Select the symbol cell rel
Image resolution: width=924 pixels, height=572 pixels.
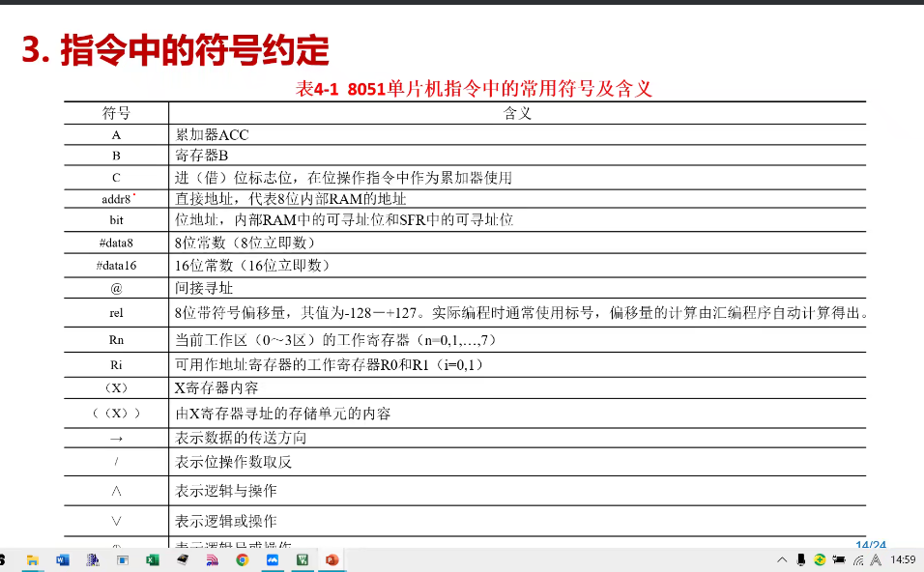(116, 313)
